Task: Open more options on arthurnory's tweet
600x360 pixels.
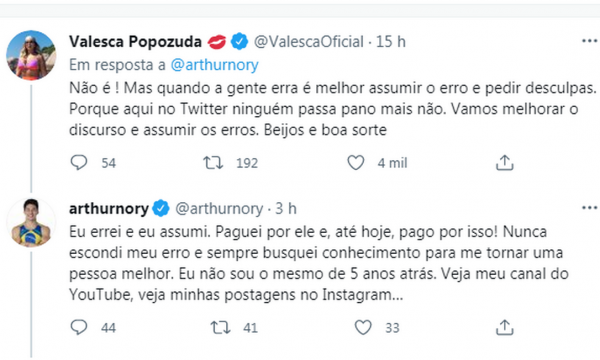Action: [589, 208]
